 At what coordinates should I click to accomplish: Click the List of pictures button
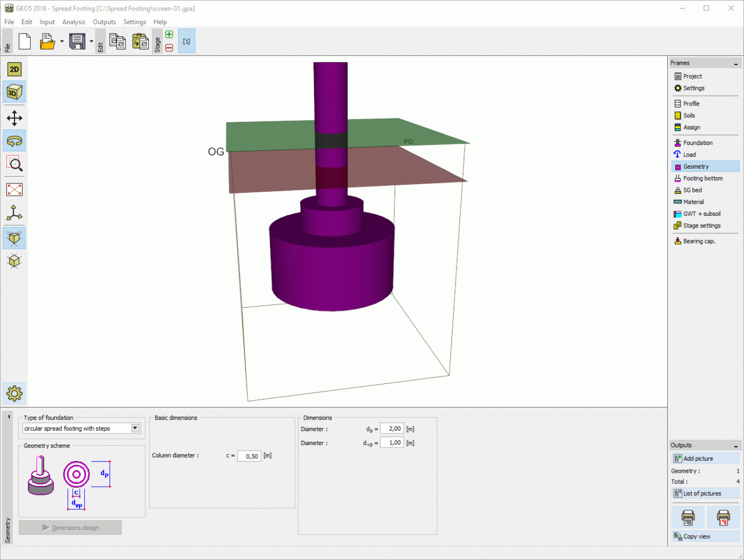coord(705,493)
